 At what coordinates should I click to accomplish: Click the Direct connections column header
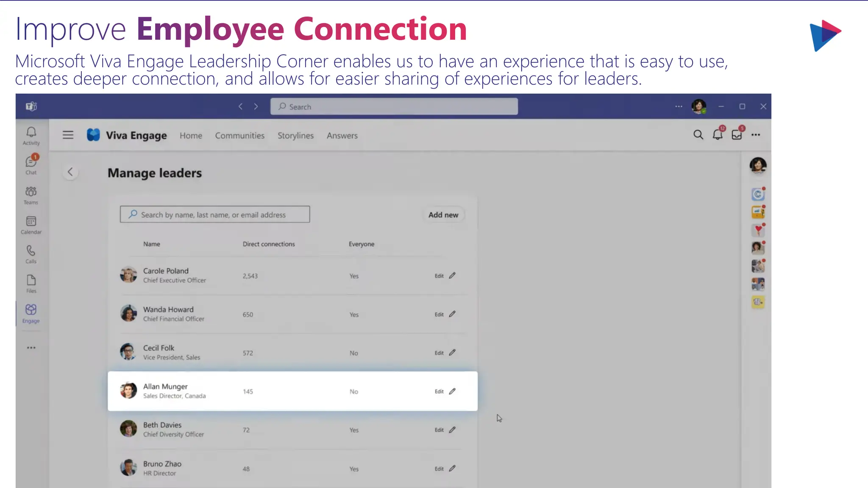point(269,244)
